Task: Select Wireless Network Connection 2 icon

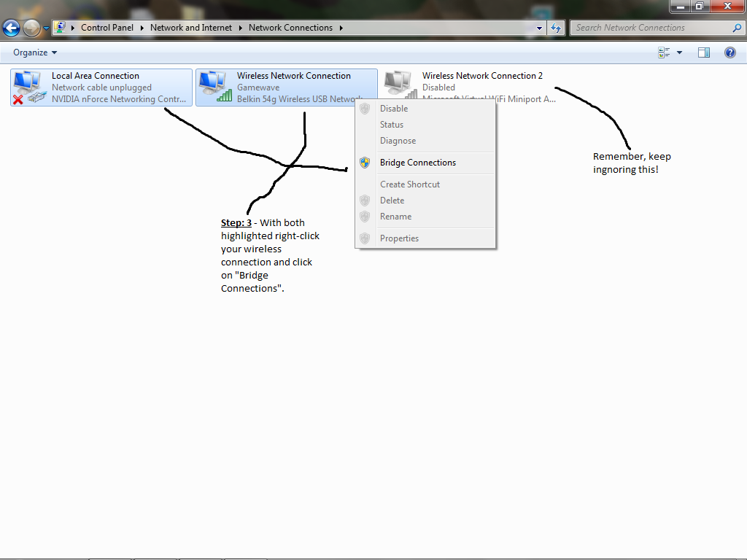Action: point(400,85)
